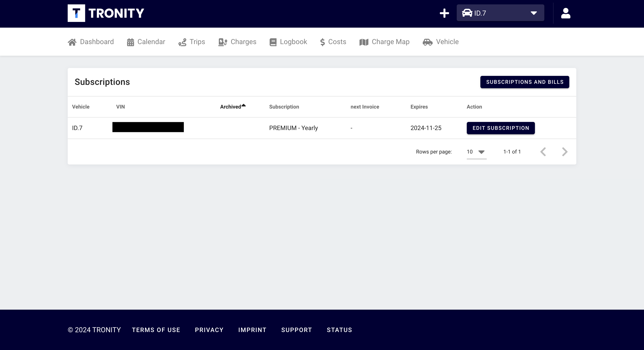
Task: Click © 2024 TRONITY footer text
Action: 94,330
